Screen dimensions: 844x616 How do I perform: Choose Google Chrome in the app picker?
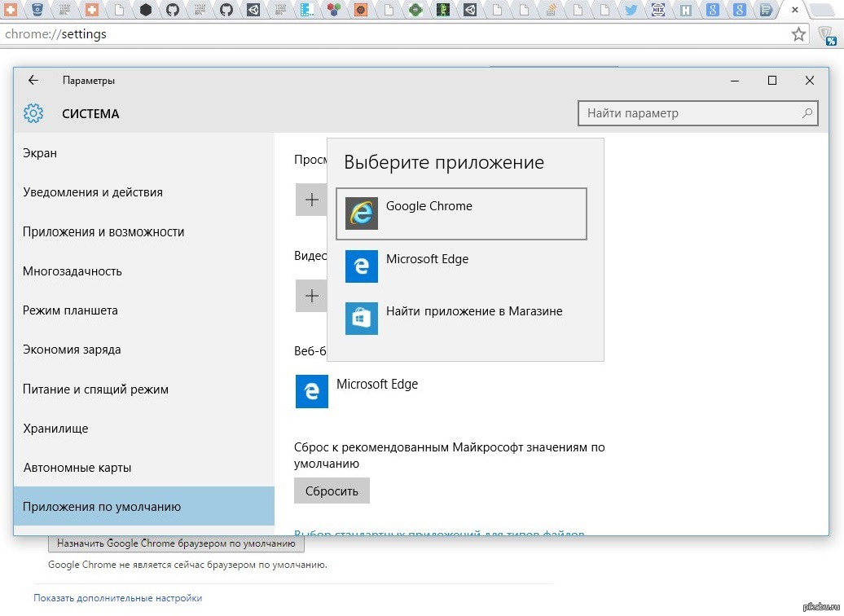461,213
